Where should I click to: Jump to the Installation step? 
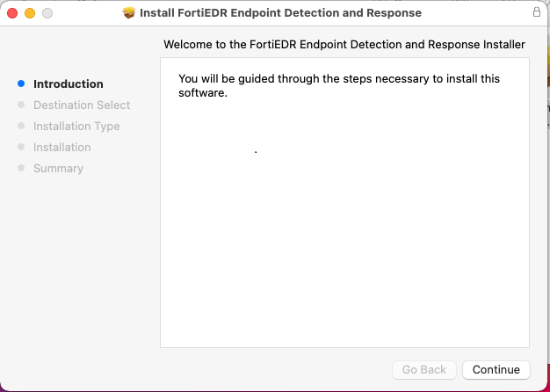pos(62,148)
